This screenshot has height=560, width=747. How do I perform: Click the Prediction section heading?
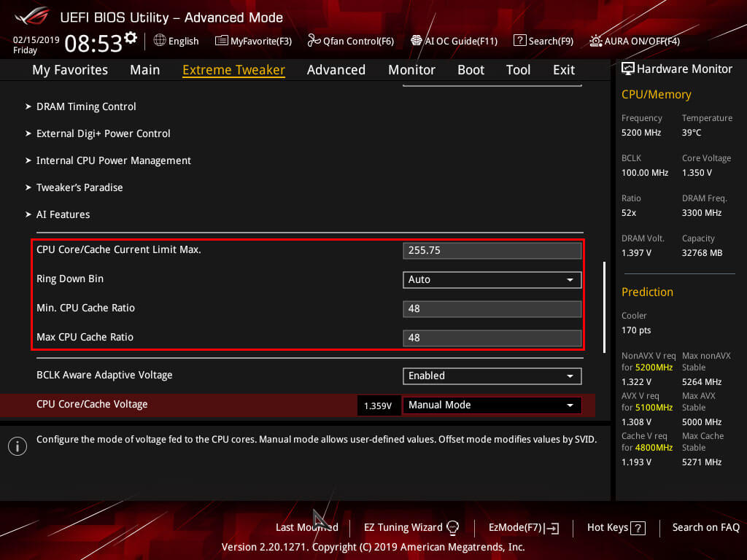[647, 292]
